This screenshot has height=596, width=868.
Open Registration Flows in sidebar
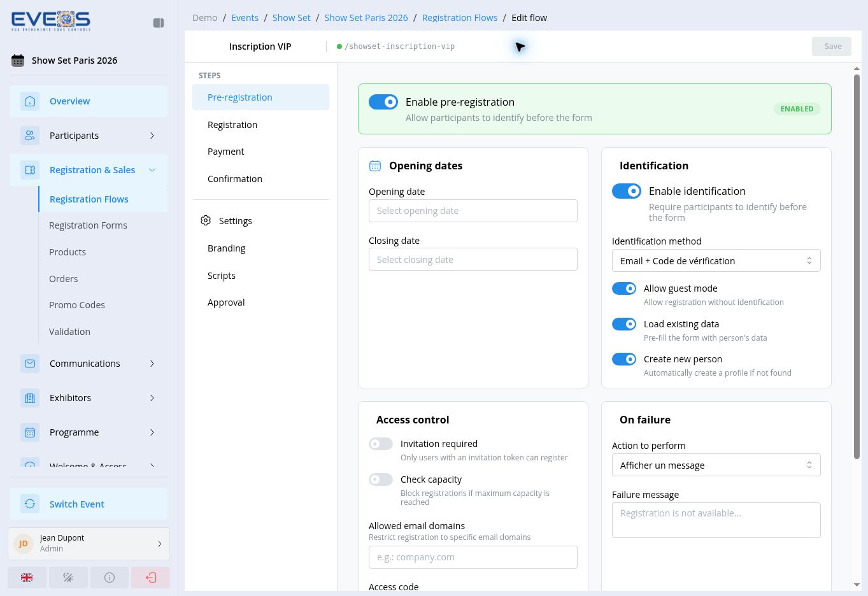coord(103,199)
